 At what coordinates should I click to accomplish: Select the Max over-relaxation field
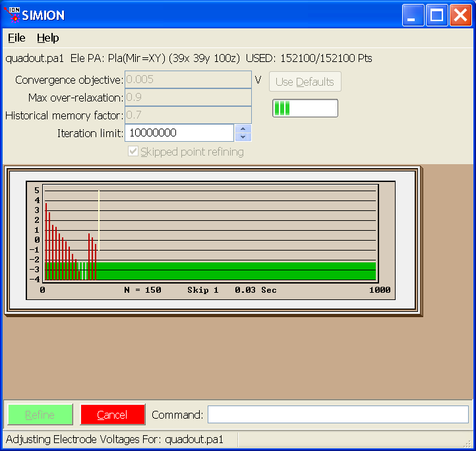188,97
